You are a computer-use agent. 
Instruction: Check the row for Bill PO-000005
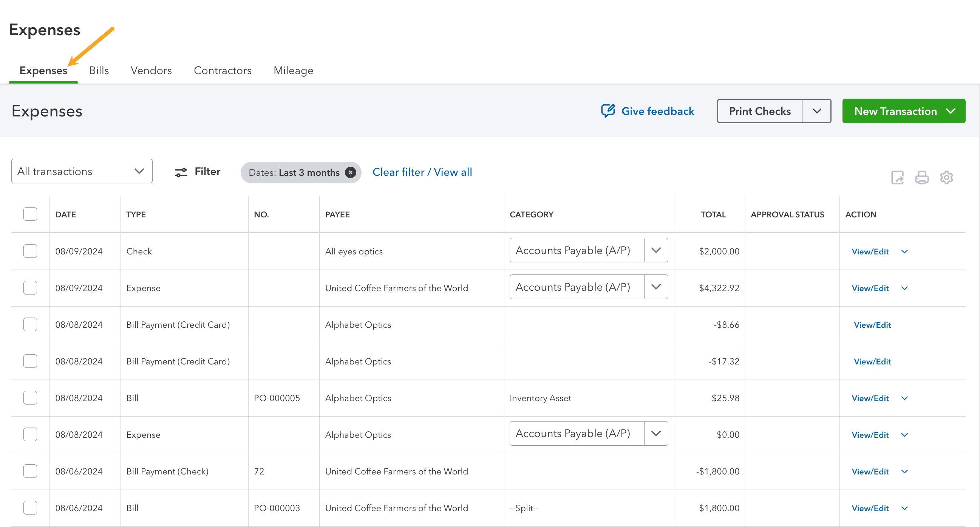tap(30, 398)
